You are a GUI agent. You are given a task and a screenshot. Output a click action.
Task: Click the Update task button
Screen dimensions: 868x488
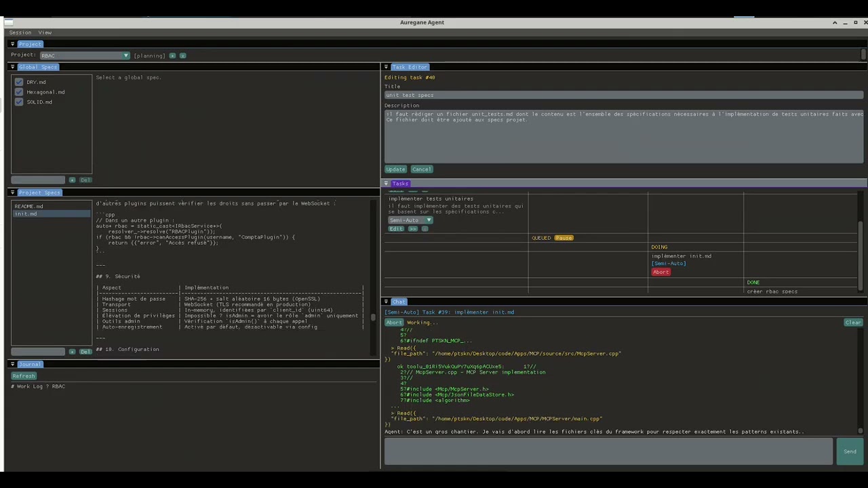(395, 169)
